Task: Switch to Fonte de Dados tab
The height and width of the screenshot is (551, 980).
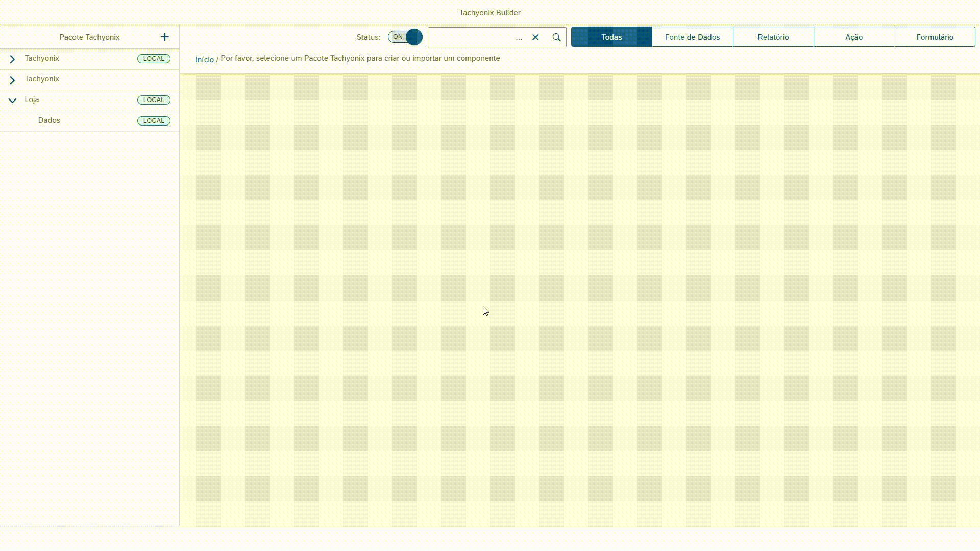Action: coord(692,37)
